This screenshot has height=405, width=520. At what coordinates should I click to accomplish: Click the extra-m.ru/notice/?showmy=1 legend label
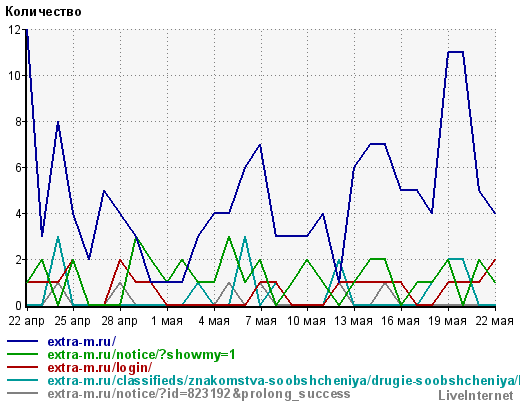click(x=141, y=354)
